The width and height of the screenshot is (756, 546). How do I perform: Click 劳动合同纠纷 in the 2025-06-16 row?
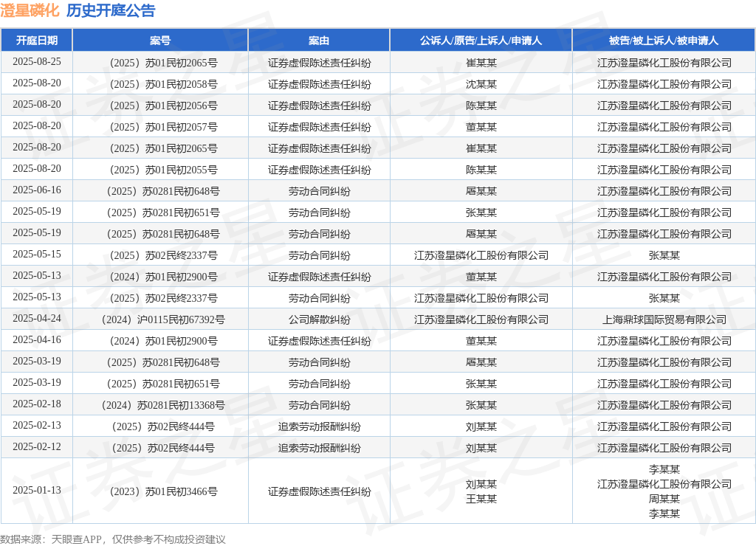click(x=319, y=191)
